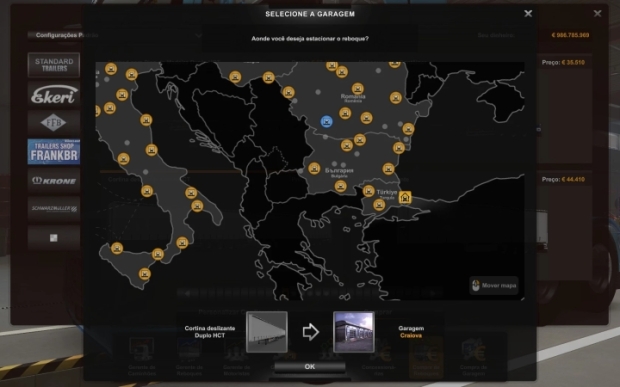The image size is (620, 387).
Task: Click the Preço € 44.410 price label
Action: 563,179
